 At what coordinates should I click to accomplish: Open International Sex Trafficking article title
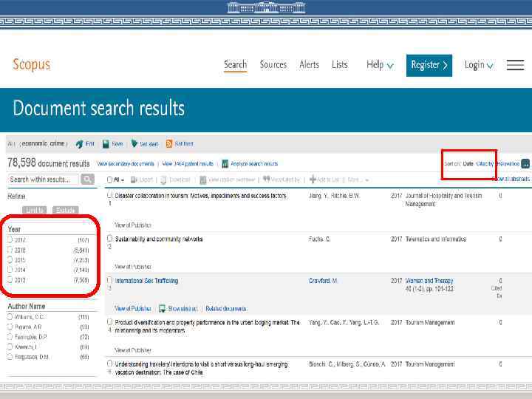[146, 281]
